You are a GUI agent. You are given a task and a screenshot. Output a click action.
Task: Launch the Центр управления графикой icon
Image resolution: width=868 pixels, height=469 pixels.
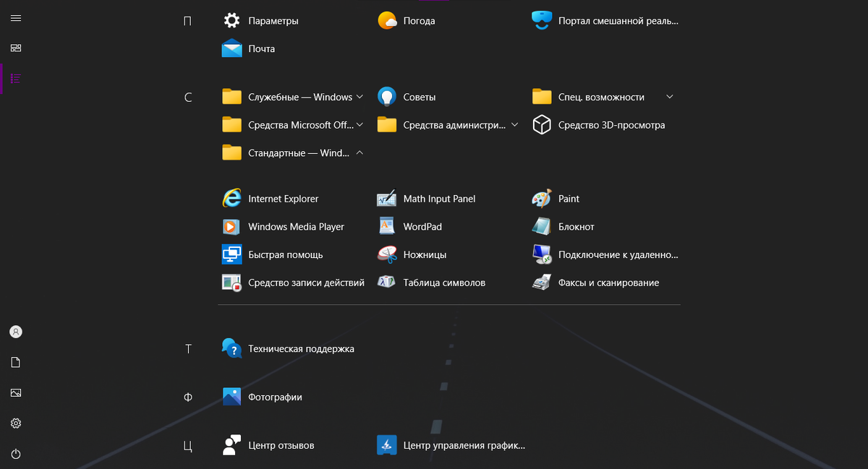pos(387,445)
